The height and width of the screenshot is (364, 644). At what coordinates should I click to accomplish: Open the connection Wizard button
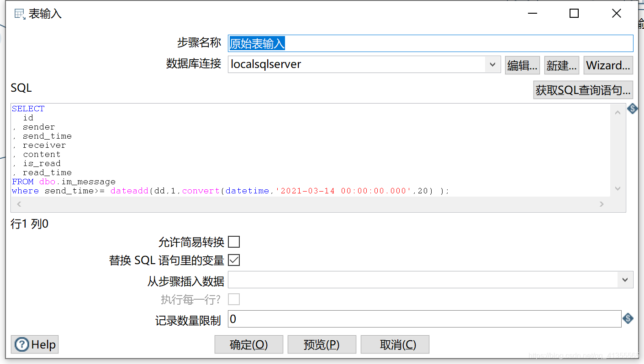608,65
